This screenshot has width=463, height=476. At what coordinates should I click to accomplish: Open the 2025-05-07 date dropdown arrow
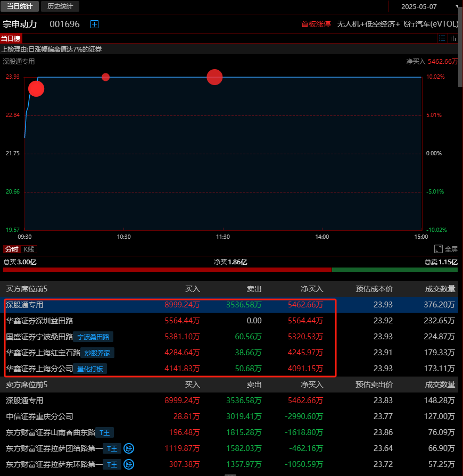click(x=457, y=6)
